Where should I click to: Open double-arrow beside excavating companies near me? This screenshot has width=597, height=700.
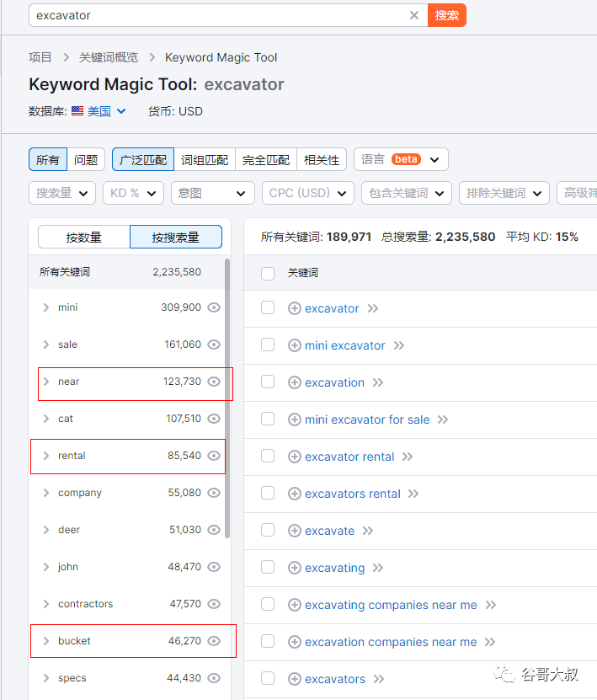coord(491,605)
